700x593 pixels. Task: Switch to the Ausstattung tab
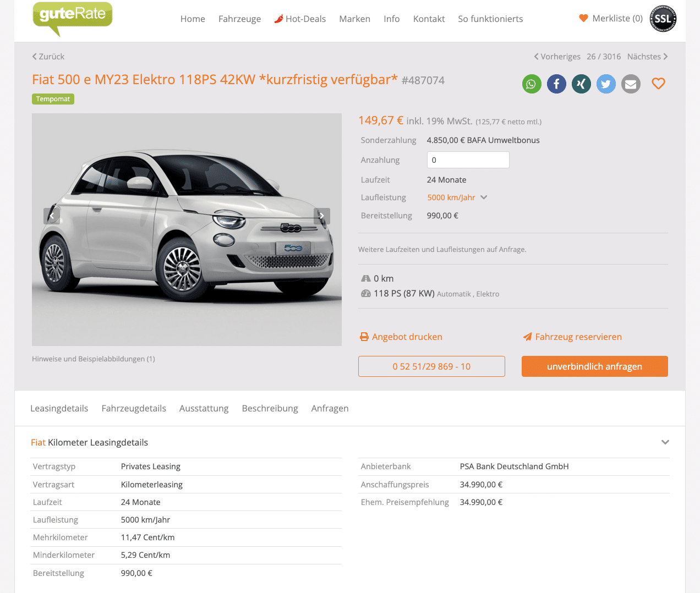204,408
